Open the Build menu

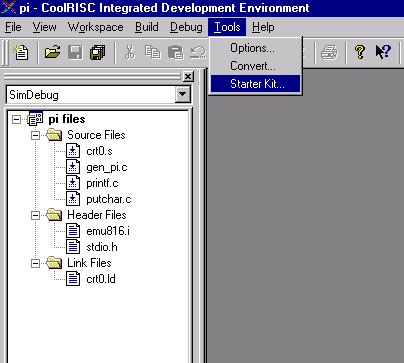[x=147, y=27]
